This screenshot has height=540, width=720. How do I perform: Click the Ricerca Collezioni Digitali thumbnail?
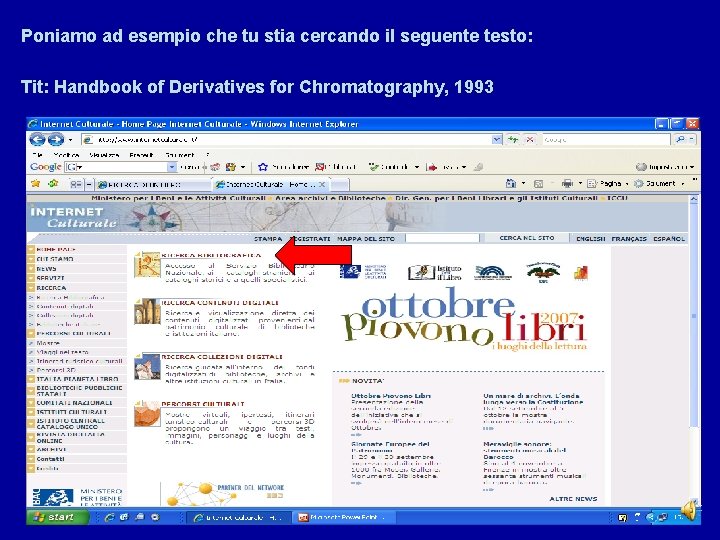point(147,367)
